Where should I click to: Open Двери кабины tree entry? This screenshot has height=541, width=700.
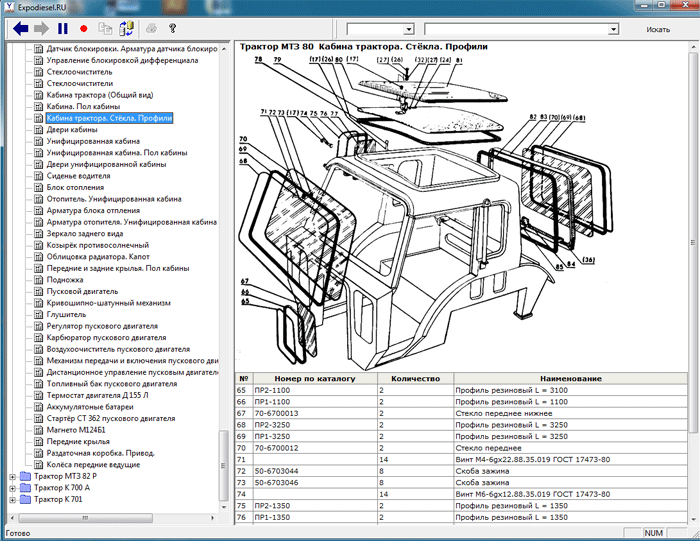(x=72, y=130)
